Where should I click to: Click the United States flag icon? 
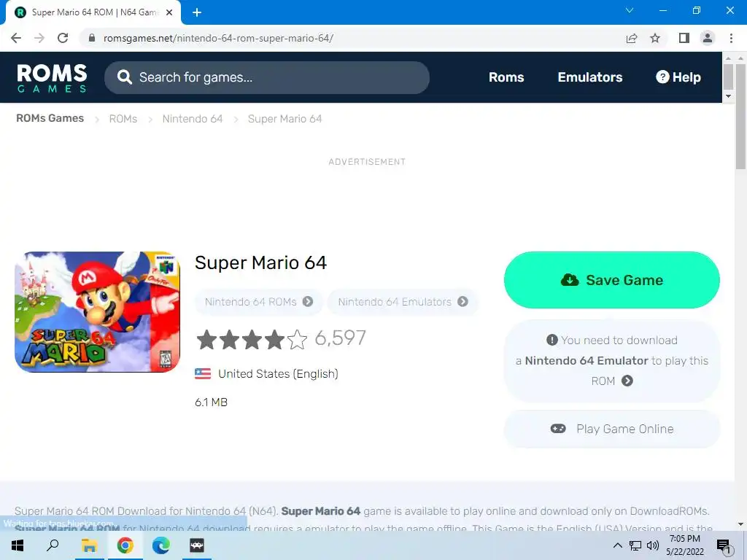tap(203, 373)
